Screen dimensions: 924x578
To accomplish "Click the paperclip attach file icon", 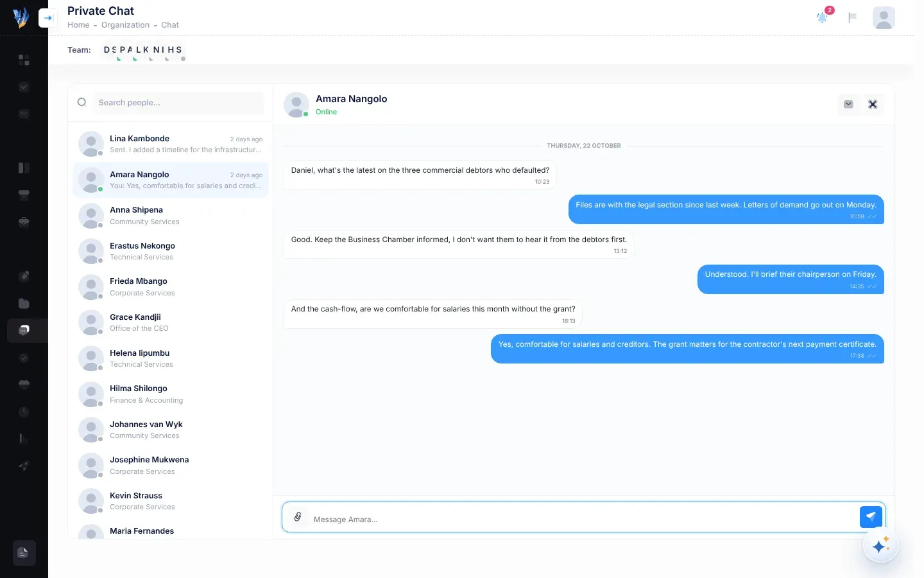I will [298, 517].
